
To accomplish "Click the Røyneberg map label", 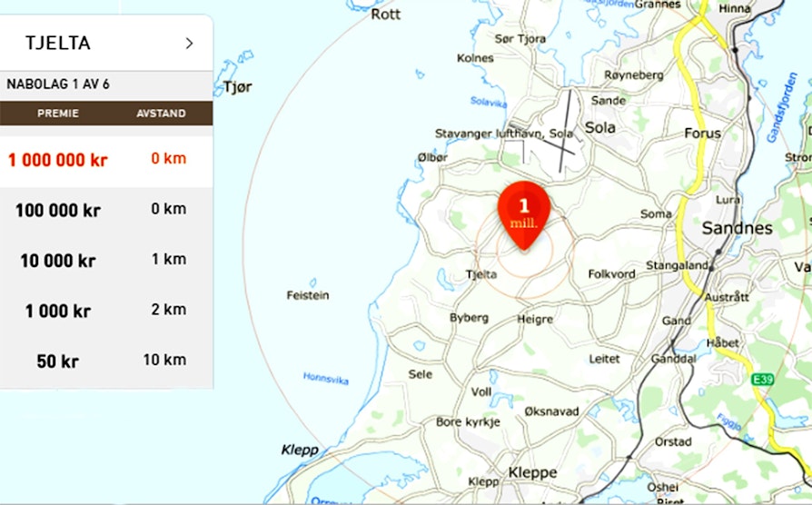I will pyautogui.click(x=634, y=75).
